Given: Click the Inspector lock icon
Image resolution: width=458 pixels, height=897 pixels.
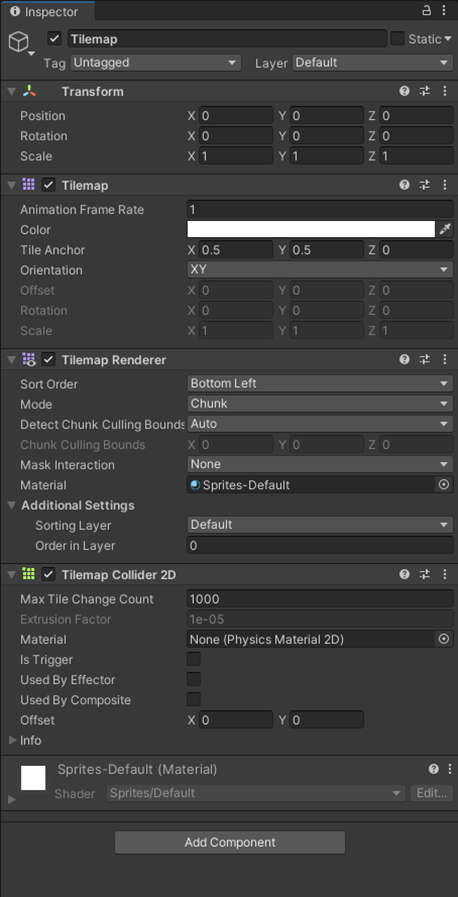Looking at the screenshot, I should point(427,10).
